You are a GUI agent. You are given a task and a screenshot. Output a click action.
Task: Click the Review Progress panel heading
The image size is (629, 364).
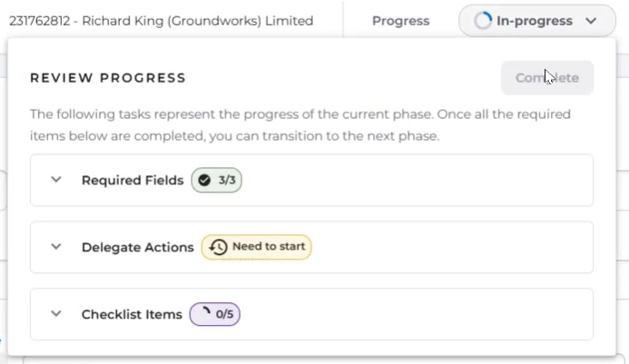[x=108, y=78]
